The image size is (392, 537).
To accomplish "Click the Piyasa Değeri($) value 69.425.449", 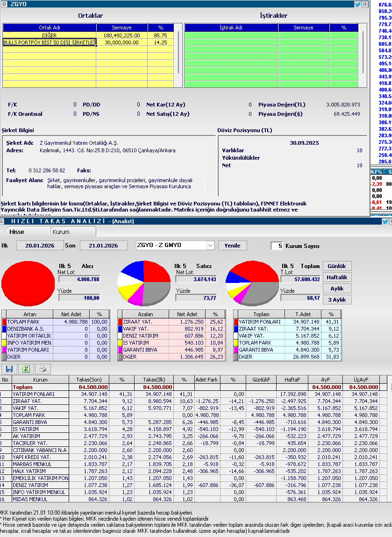I will [x=347, y=114].
